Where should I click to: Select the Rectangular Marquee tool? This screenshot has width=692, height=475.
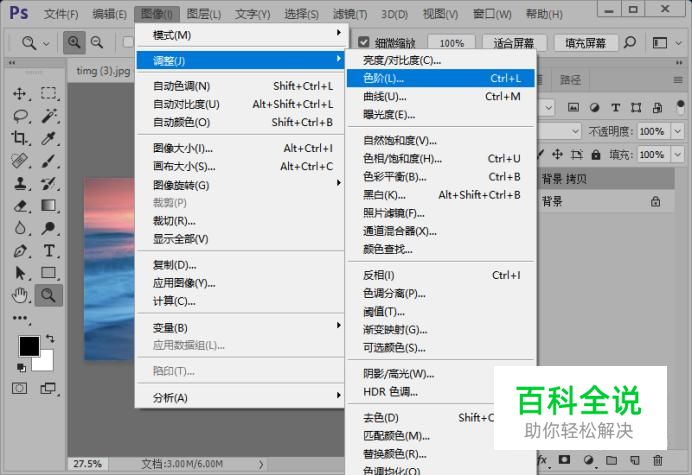pos(49,94)
